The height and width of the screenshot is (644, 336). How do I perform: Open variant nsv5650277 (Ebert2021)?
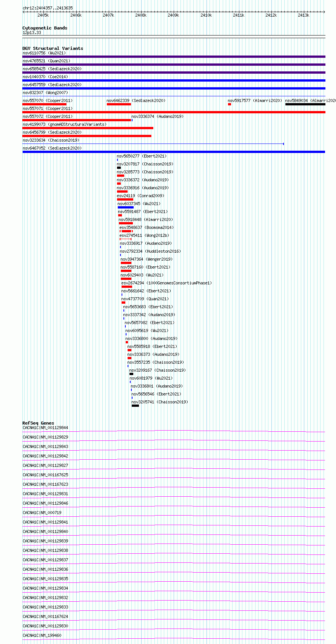(141, 156)
